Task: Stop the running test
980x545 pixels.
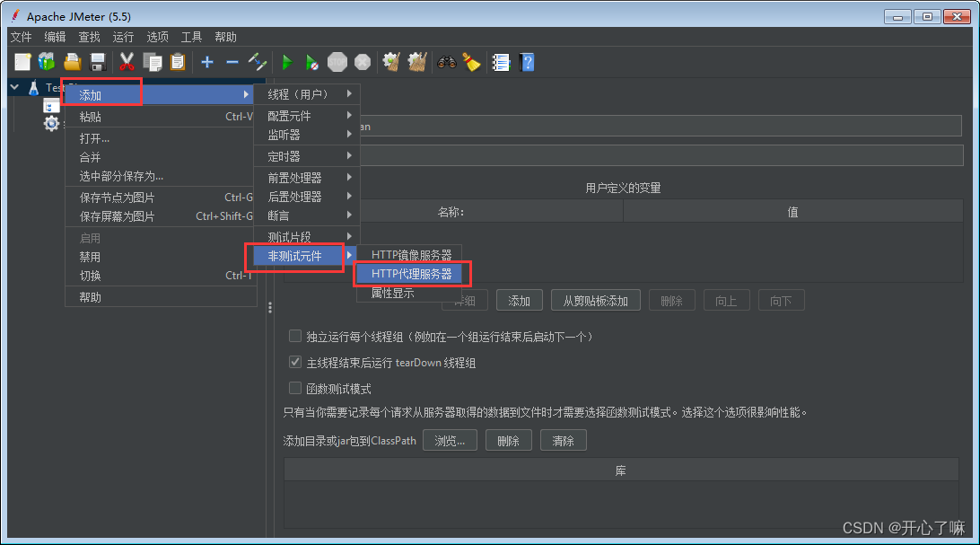Action: (x=337, y=62)
